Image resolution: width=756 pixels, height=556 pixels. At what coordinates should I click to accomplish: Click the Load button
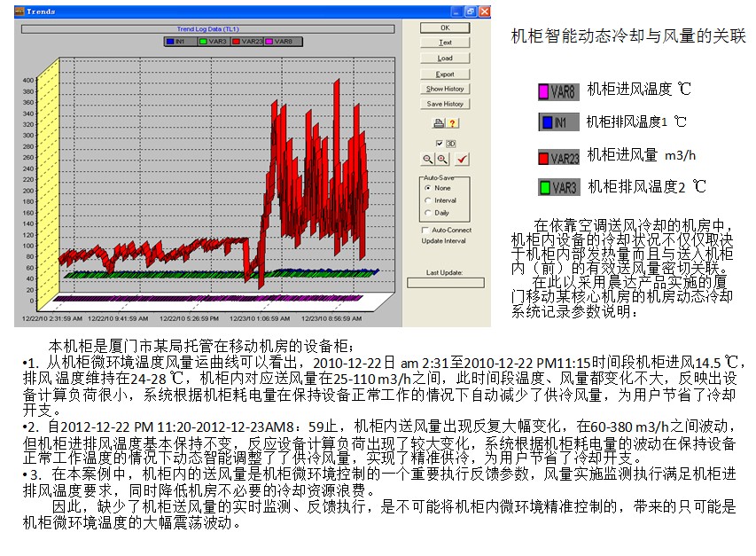point(445,59)
